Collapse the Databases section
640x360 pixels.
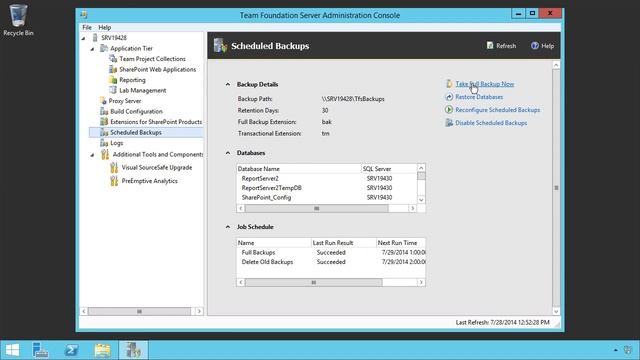coord(228,153)
